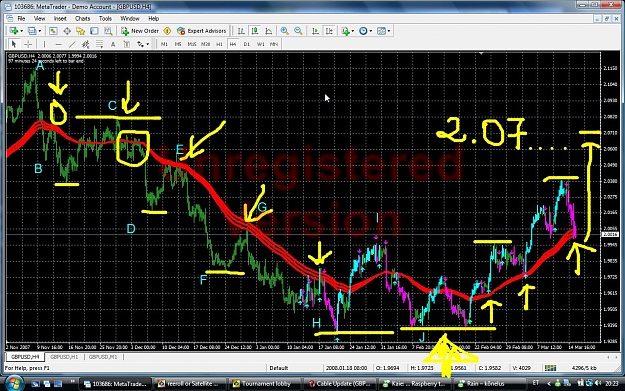Set timeframe to D1

247,44
